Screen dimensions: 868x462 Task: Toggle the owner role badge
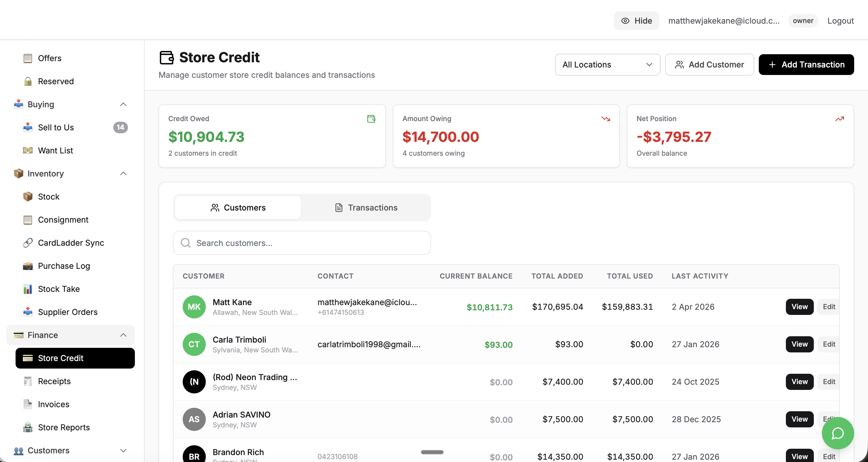pyautogui.click(x=803, y=20)
